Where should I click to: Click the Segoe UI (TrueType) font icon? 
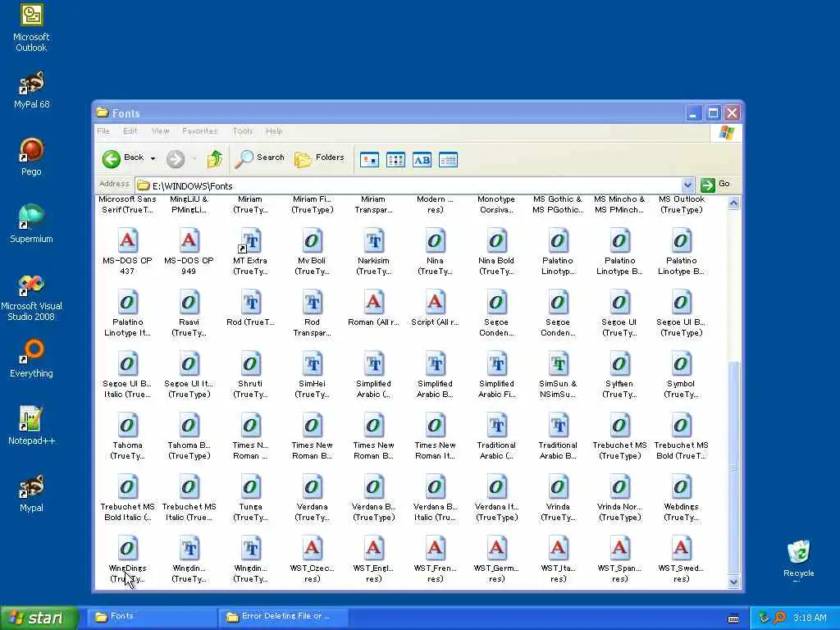619,302
